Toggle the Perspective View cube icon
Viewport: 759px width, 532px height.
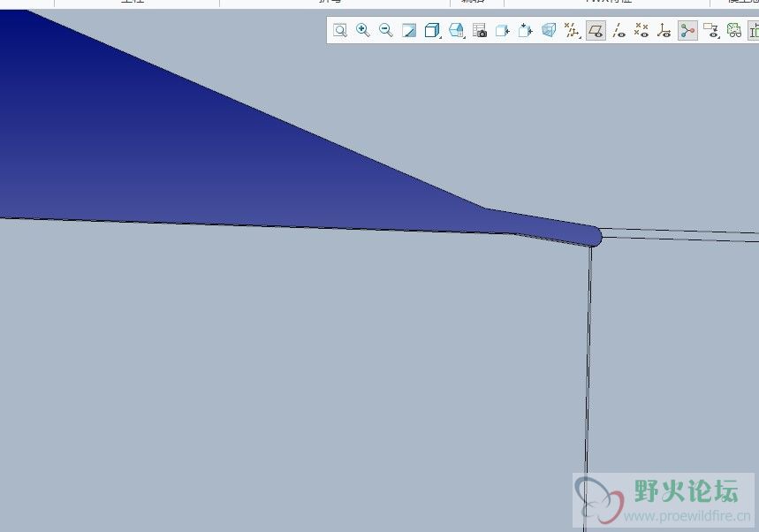[x=549, y=31]
